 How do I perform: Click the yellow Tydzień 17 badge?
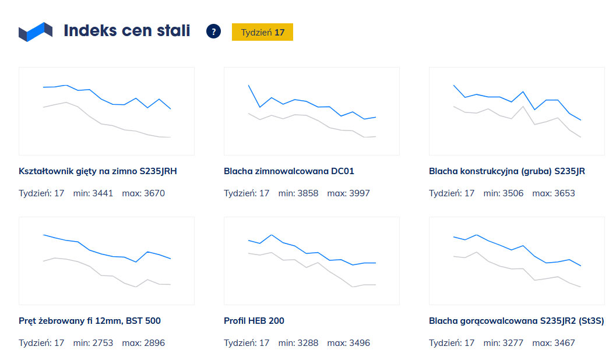click(262, 32)
